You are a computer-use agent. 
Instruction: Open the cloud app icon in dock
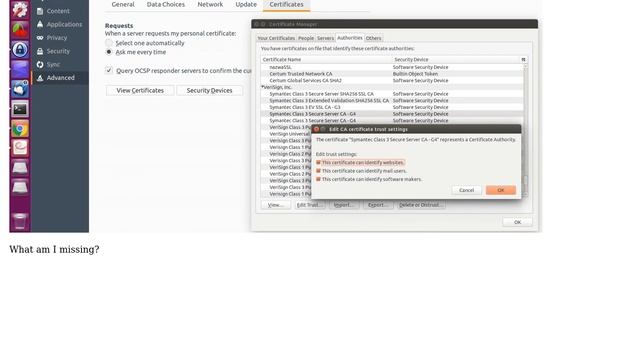point(20,89)
